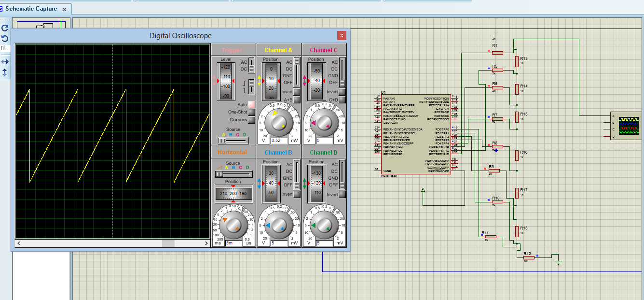Enable One-Shot trigger mode
This screenshot has width=644, height=300.
click(x=251, y=112)
